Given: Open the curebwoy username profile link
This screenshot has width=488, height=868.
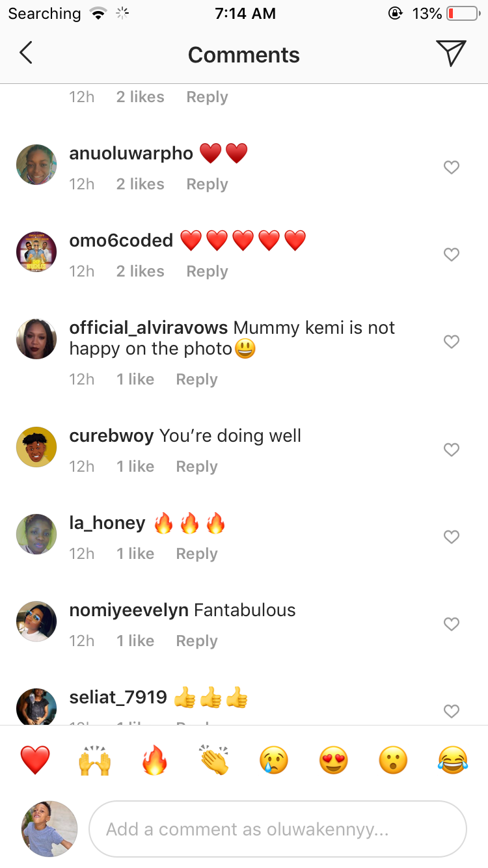Looking at the screenshot, I should tap(111, 436).
